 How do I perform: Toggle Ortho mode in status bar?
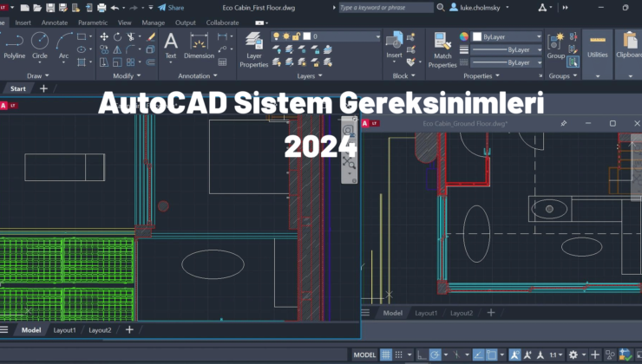(422, 354)
